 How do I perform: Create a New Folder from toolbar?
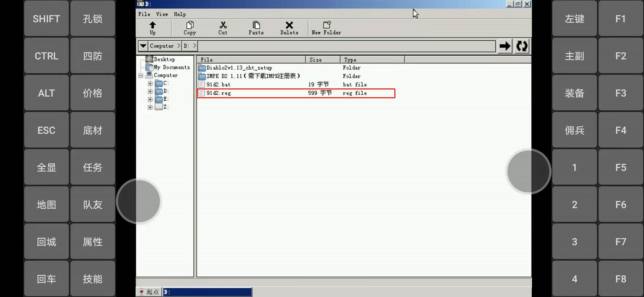point(327,28)
